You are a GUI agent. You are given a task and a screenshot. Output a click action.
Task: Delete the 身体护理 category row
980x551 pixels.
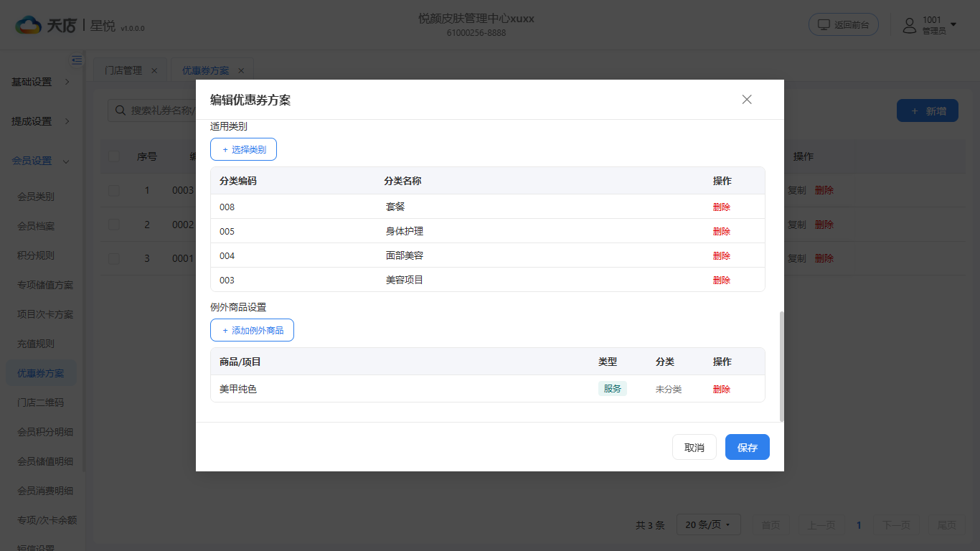(x=722, y=231)
